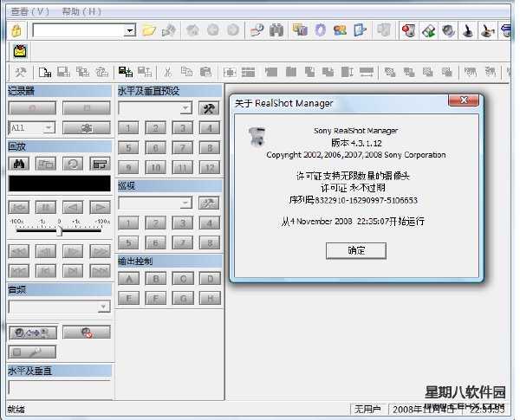Expand the All dropdown in the recorder panel
The width and height of the screenshot is (520, 420).
(x=49, y=127)
